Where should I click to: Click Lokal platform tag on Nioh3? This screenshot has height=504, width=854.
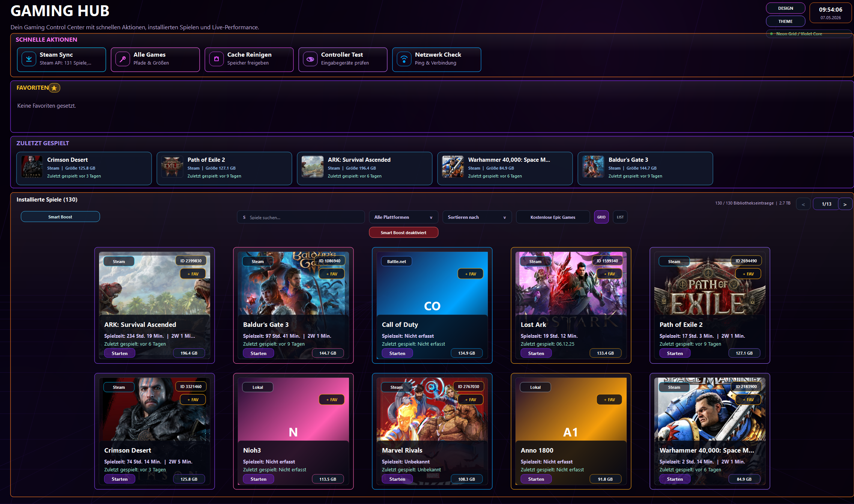[258, 387]
